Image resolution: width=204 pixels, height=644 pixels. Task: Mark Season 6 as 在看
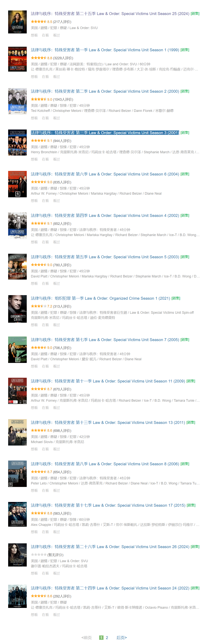tap(45, 201)
